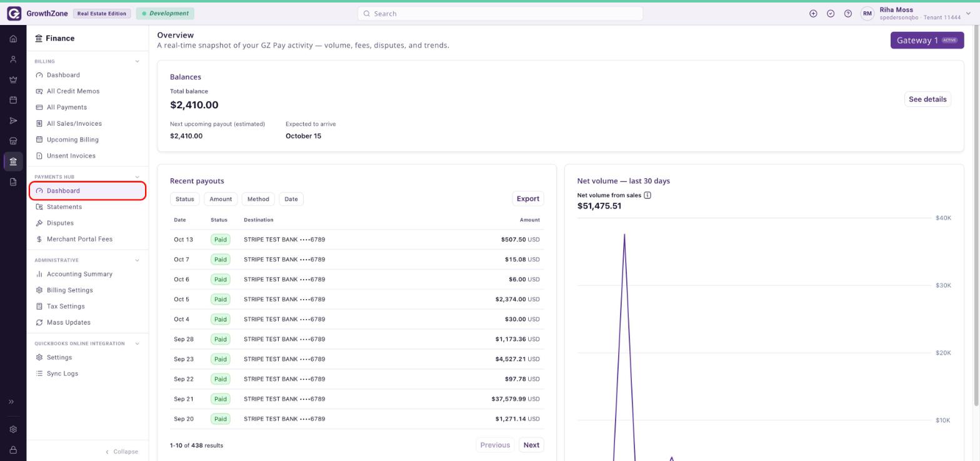Select the Finance bank icon in rail
Viewport: 980px width, 461px height.
click(x=13, y=161)
